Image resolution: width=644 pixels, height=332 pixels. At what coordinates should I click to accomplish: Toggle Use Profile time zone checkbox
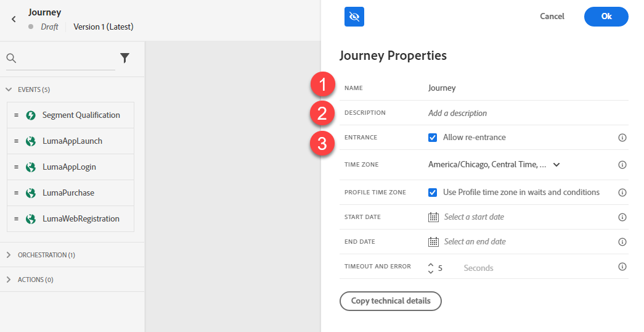coord(433,193)
